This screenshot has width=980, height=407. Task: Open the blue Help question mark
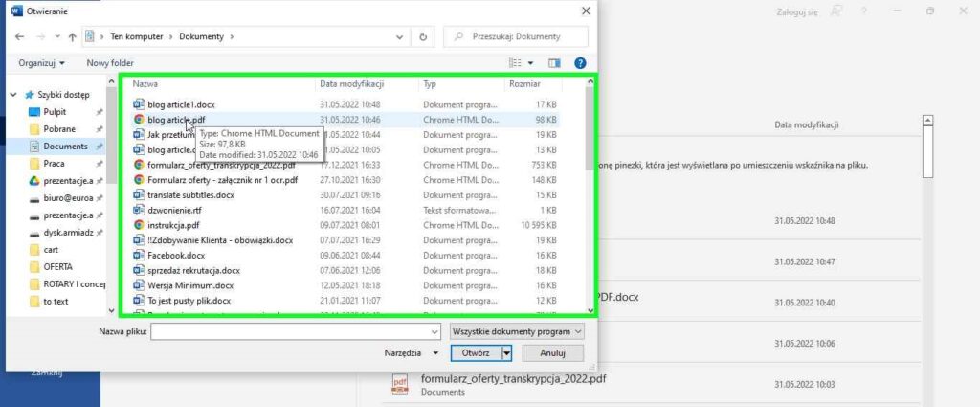tap(579, 63)
